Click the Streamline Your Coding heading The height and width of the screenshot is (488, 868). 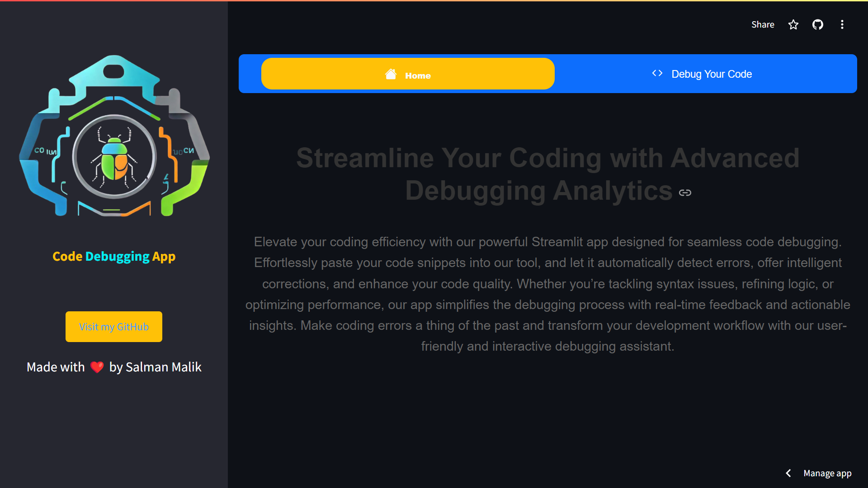click(547, 174)
